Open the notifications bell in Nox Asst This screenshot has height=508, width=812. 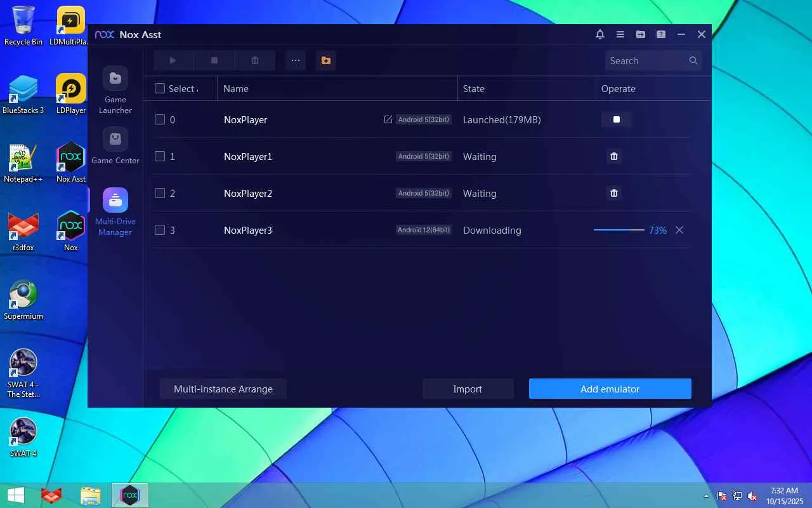click(600, 34)
